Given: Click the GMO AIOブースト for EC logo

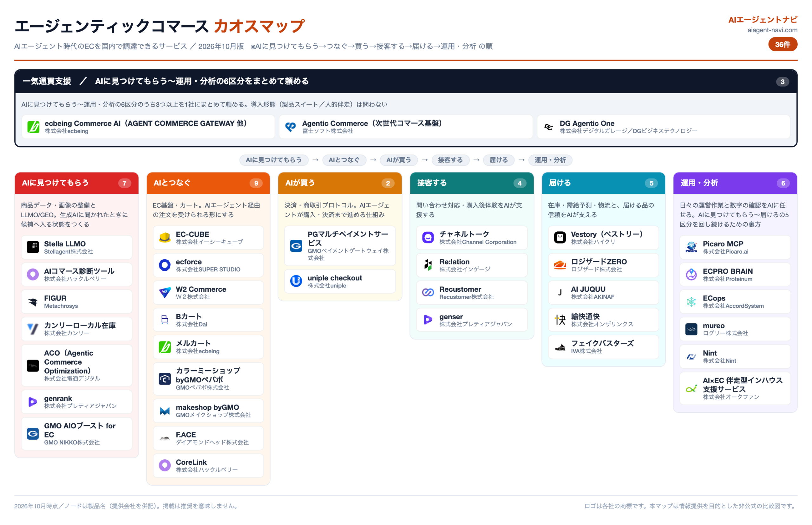Looking at the screenshot, I should tap(33, 434).
